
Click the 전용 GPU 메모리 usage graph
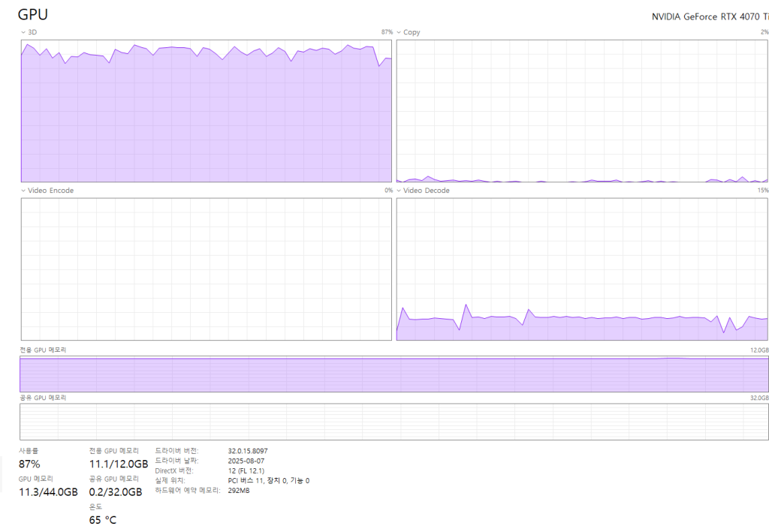click(x=394, y=374)
